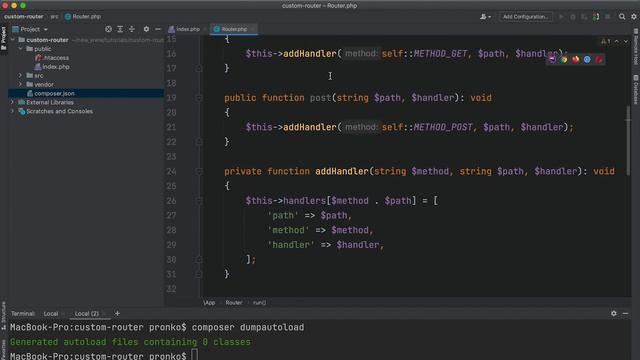The width and height of the screenshot is (640, 360).
Task: Click the Run play button in the toolbar
Action: [561, 17]
